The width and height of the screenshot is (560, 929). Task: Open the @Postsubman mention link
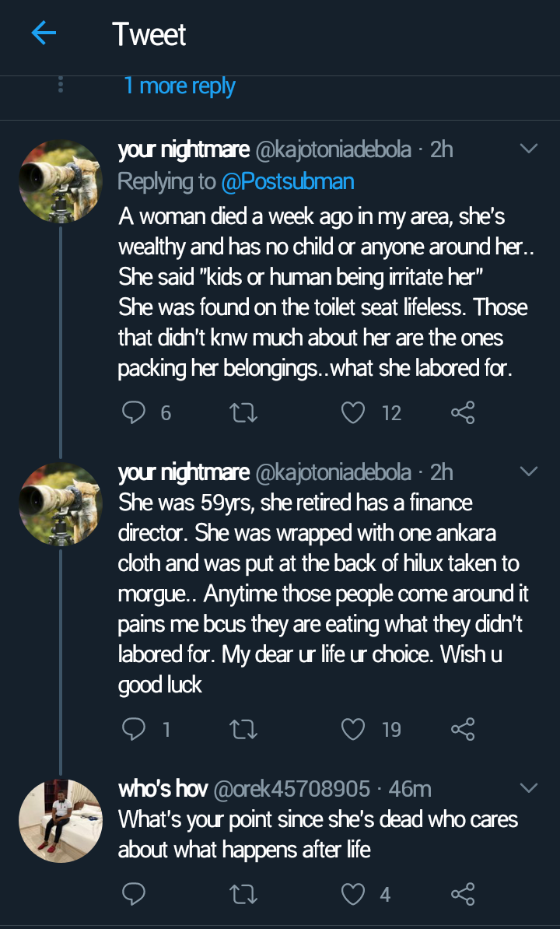pos(287,181)
